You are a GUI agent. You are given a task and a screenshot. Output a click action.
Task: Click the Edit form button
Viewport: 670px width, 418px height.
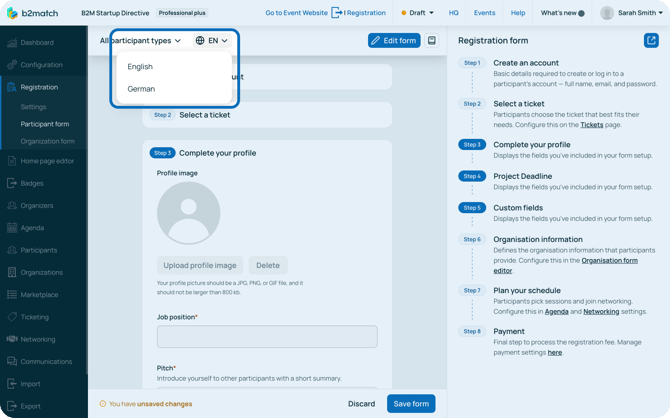tap(394, 40)
